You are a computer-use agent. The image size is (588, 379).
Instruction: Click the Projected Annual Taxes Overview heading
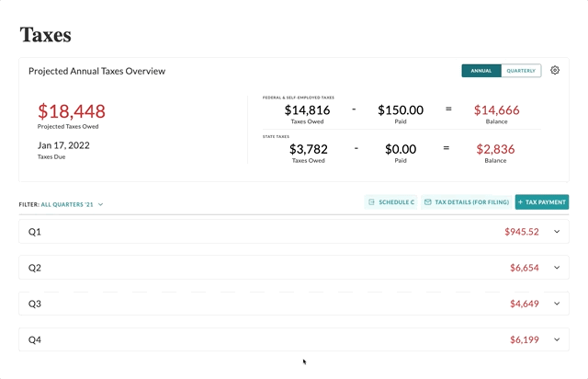click(96, 71)
